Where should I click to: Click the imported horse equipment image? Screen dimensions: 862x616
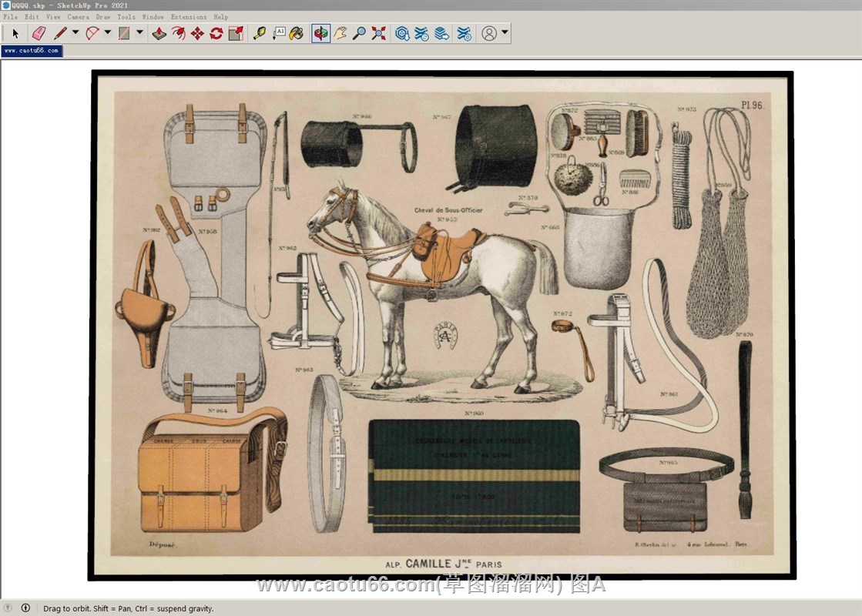[x=442, y=325]
